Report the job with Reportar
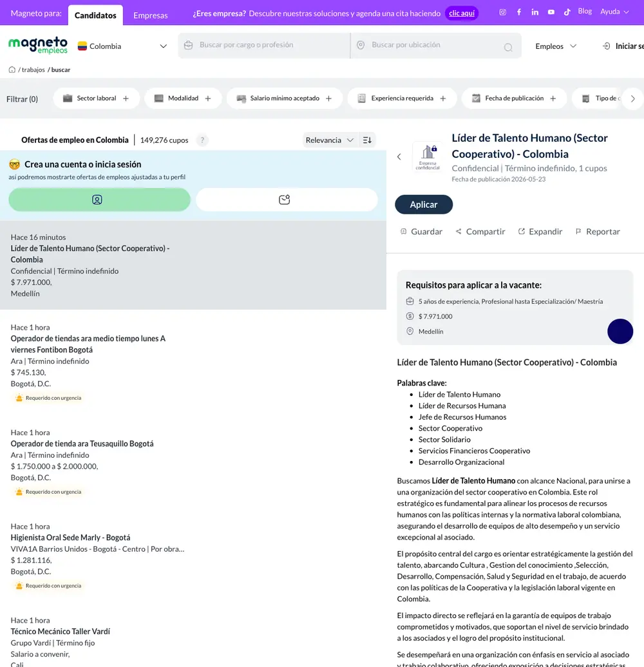This screenshot has height=667, width=644. (x=598, y=231)
